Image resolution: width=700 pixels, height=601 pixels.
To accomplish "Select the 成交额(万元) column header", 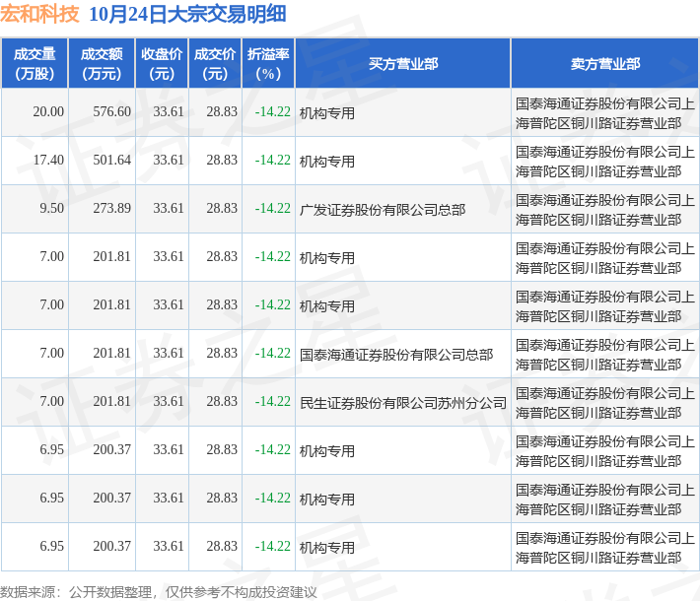I will [102, 64].
